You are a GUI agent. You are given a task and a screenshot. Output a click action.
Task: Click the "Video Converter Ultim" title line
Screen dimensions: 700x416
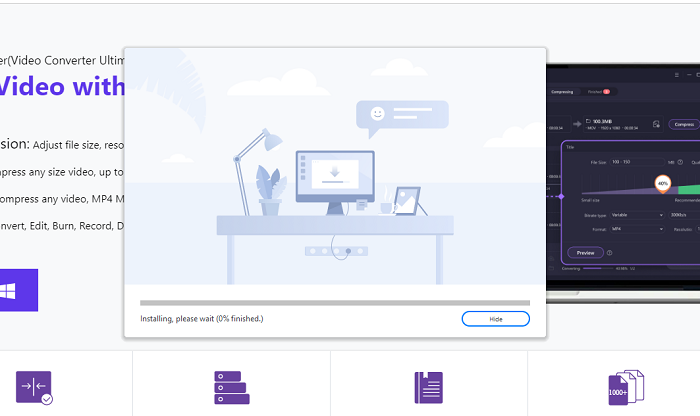click(62, 60)
